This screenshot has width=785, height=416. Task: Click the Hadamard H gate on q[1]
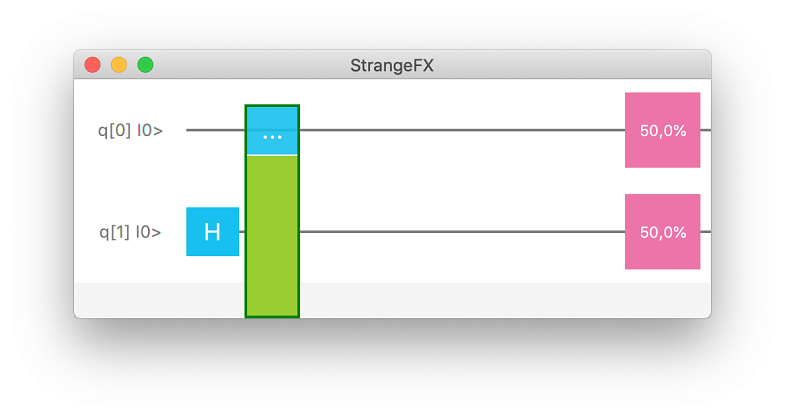tap(212, 232)
